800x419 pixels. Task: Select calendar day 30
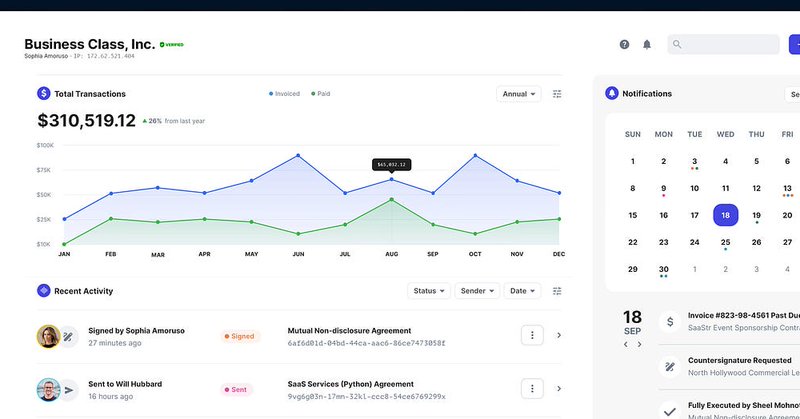pos(663,270)
